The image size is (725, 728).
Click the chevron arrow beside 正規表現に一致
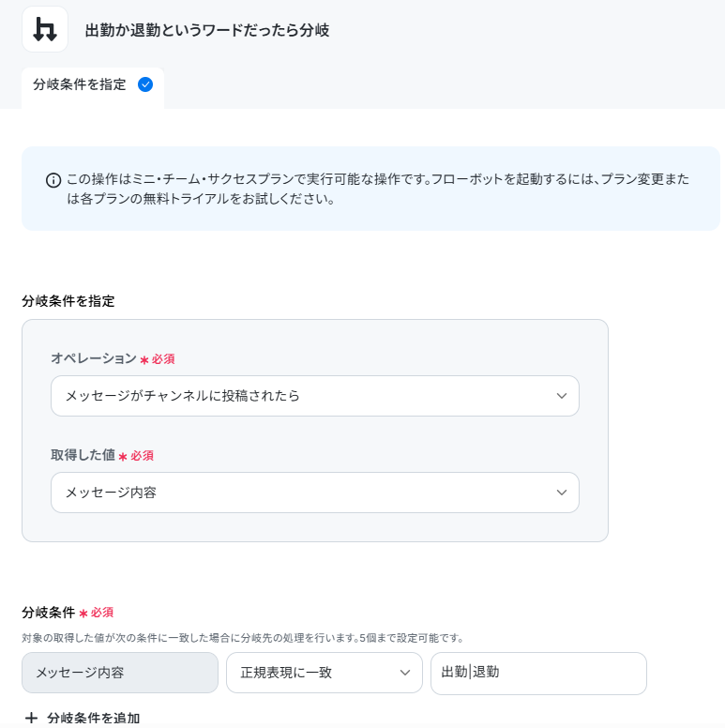pos(405,673)
